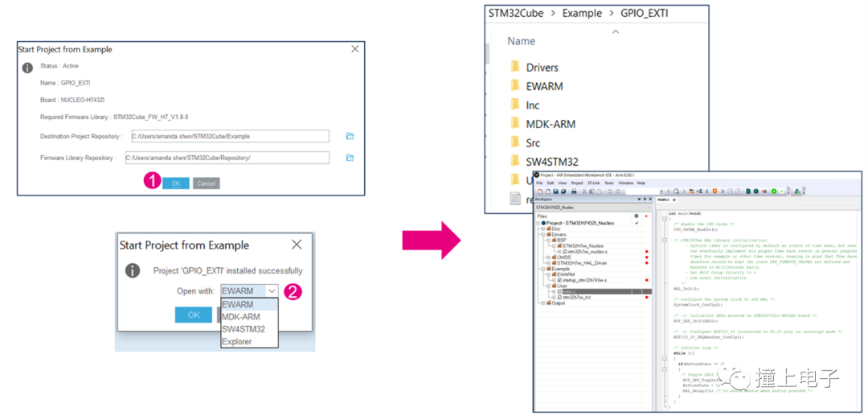Open the Project menu in IAR
Image resolution: width=868 pixels, height=416 pixels.
577,183
